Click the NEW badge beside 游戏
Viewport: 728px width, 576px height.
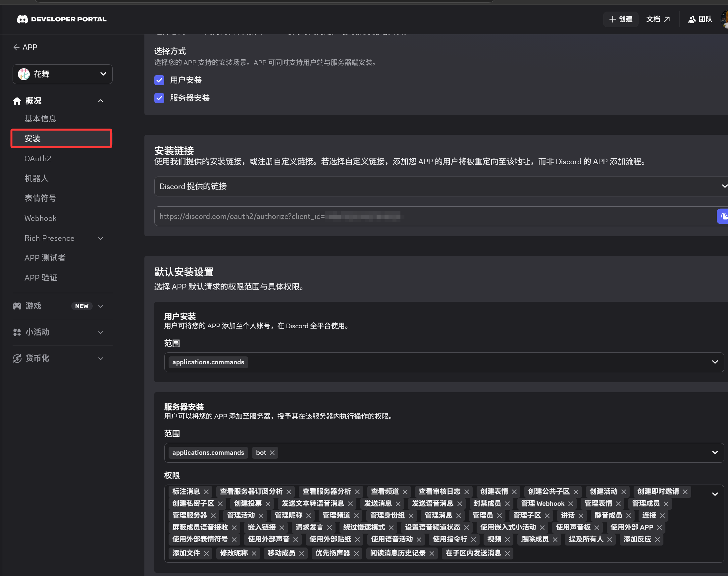81,306
